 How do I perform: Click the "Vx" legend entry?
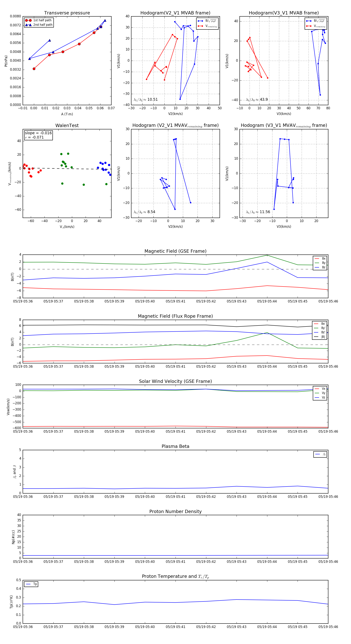pyautogui.click(x=320, y=389)
